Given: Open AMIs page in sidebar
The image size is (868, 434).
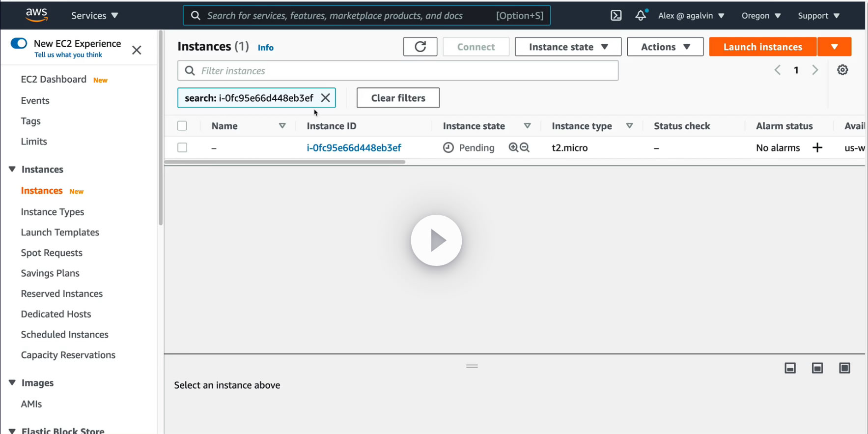Looking at the screenshot, I should (x=31, y=404).
